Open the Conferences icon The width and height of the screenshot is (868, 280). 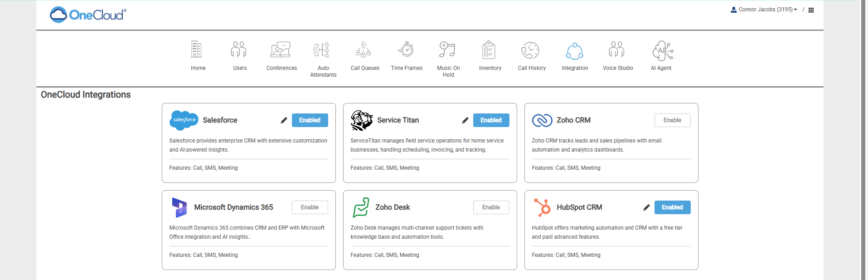(x=281, y=49)
